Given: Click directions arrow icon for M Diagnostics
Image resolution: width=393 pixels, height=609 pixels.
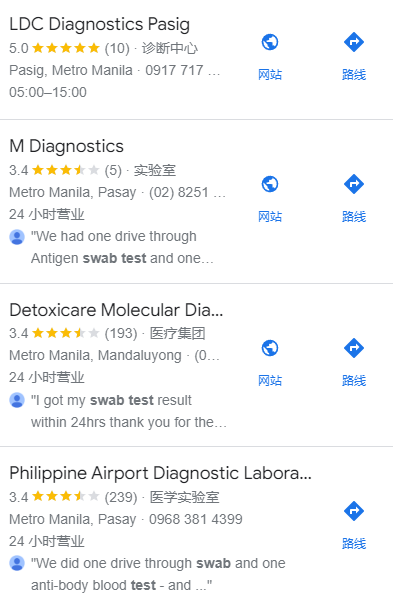Looking at the screenshot, I should (x=354, y=184).
